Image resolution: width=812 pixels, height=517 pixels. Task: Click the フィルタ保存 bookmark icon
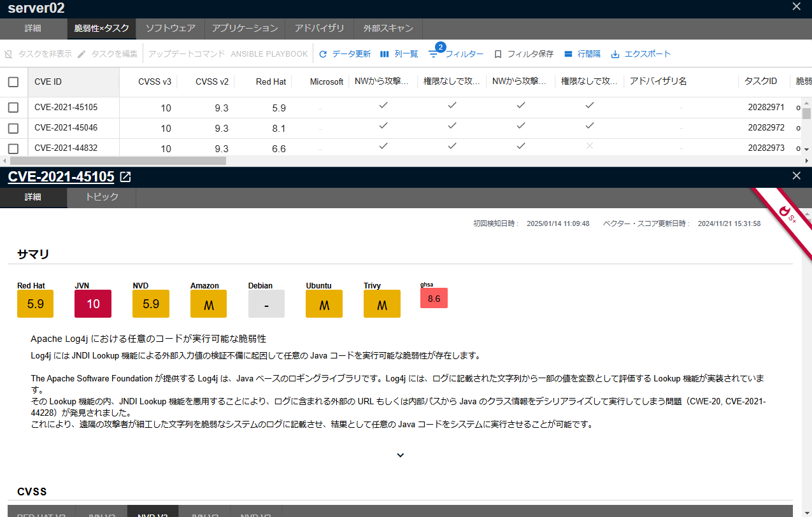[499, 53]
